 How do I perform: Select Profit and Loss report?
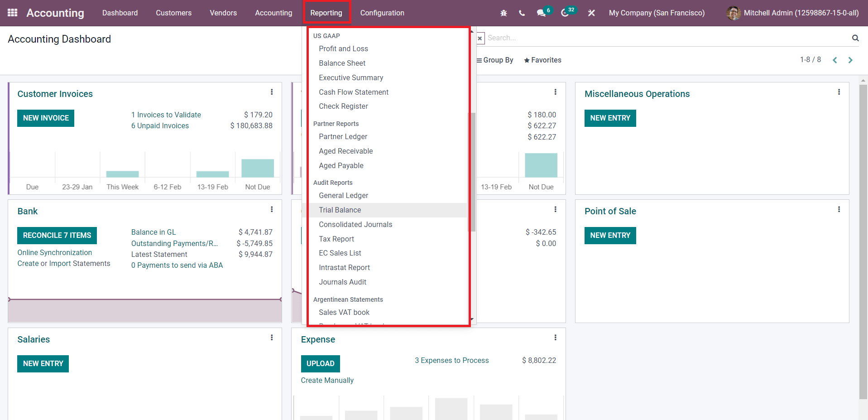click(343, 49)
